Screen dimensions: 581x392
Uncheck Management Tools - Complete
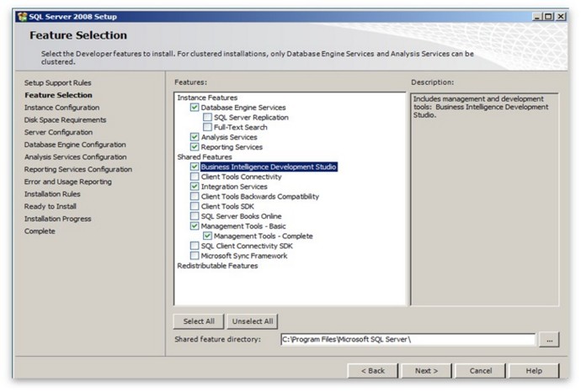[x=207, y=236]
